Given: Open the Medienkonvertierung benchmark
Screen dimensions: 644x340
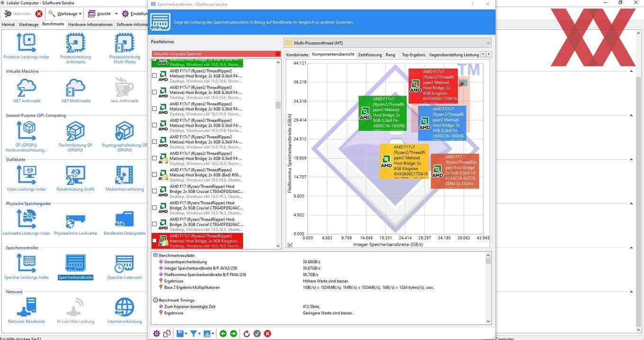Looking at the screenshot, I should tap(125, 178).
